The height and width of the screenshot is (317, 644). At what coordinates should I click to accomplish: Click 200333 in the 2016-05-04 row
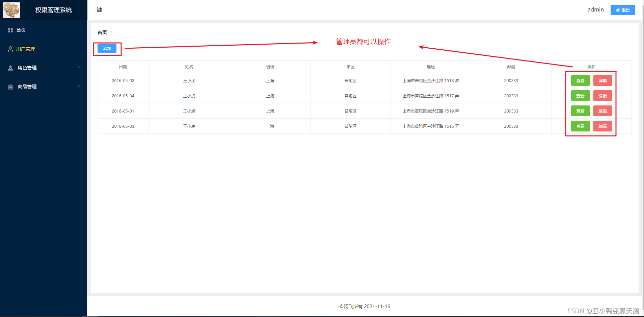pos(511,96)
